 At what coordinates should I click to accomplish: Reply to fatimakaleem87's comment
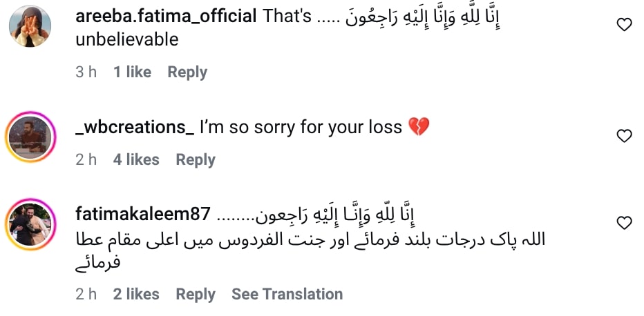196,295
